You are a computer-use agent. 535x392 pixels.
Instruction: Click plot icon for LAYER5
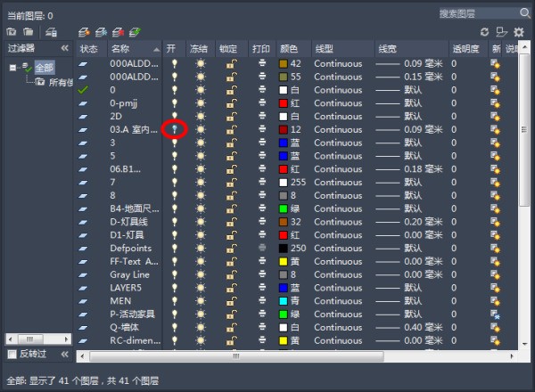pos(262,288)
